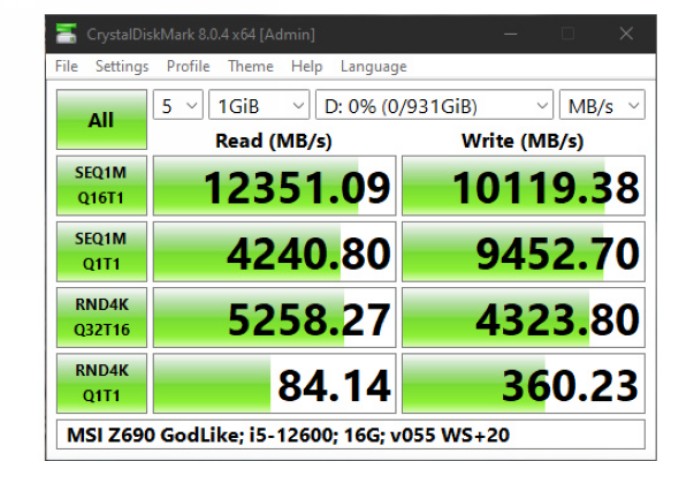Run all benchmarks with the All button
700x489 pixels.
(x=101, y=120)
